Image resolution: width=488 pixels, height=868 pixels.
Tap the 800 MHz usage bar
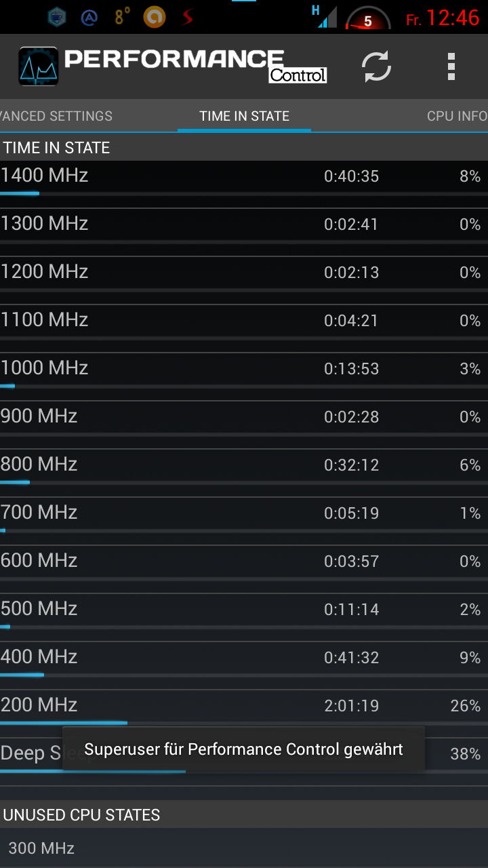point(244,482)
